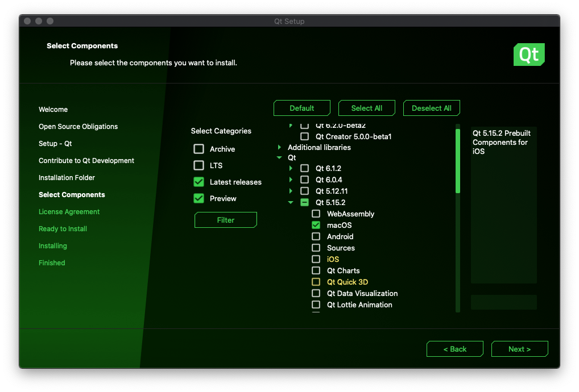Check the Qt 6.0.4 checkbox
This screenshot has height=392, width=579.
305,180
